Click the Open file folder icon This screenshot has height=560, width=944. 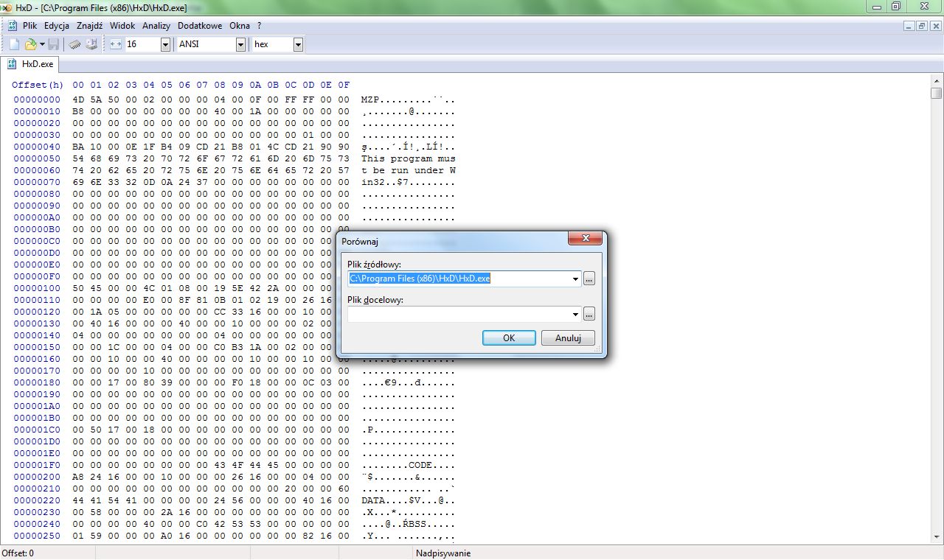coord(29,44)
